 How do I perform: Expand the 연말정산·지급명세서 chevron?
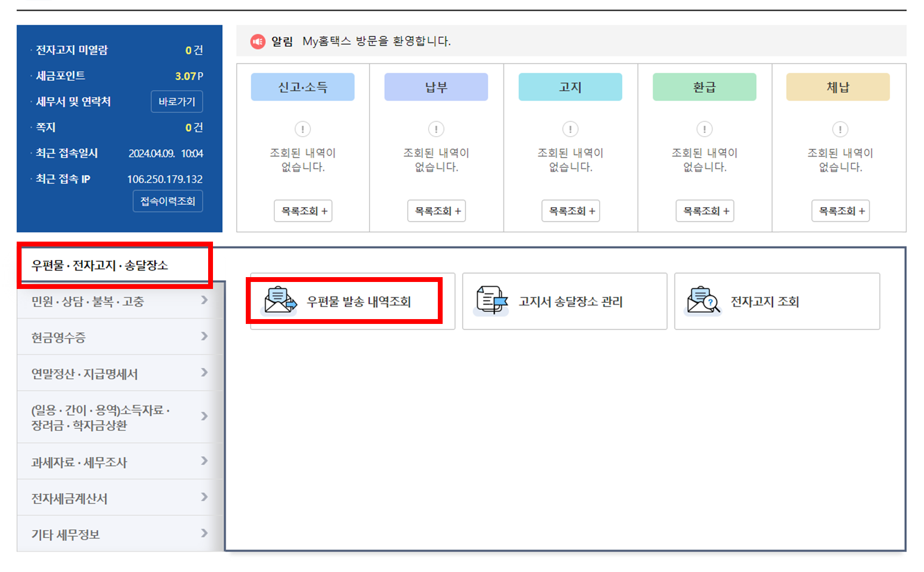204,372
